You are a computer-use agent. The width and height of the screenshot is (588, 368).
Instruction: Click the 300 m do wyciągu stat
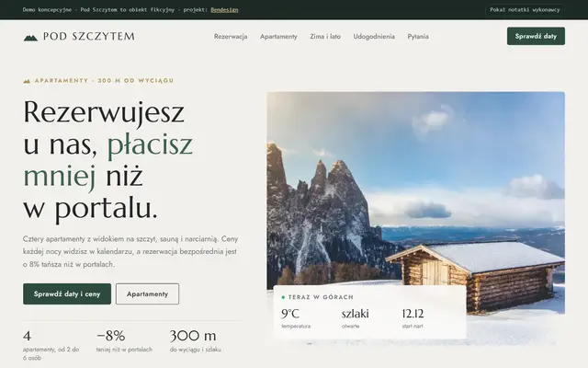(x=195, y=341)
